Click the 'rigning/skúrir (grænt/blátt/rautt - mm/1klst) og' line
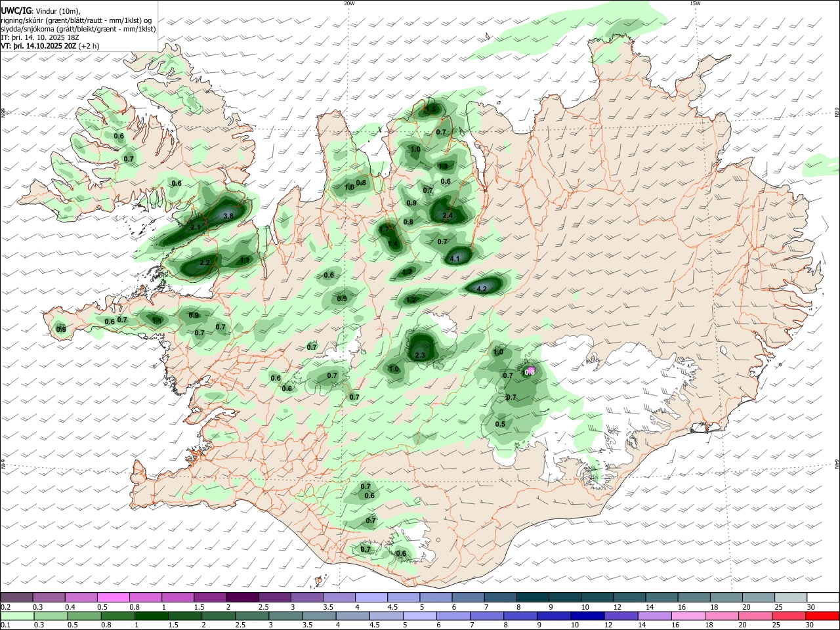This screenshot has height=630, width=840. point(77,20)
